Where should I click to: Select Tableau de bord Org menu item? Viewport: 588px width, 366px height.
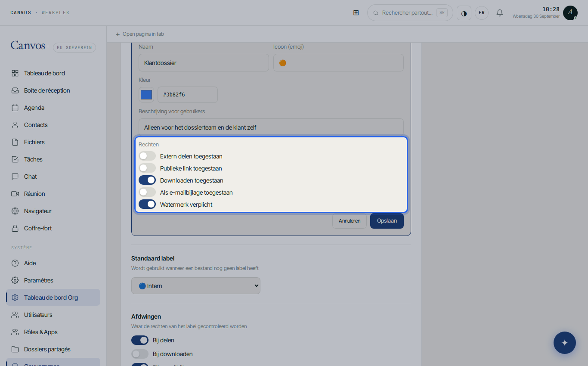[x=53, y=298]
